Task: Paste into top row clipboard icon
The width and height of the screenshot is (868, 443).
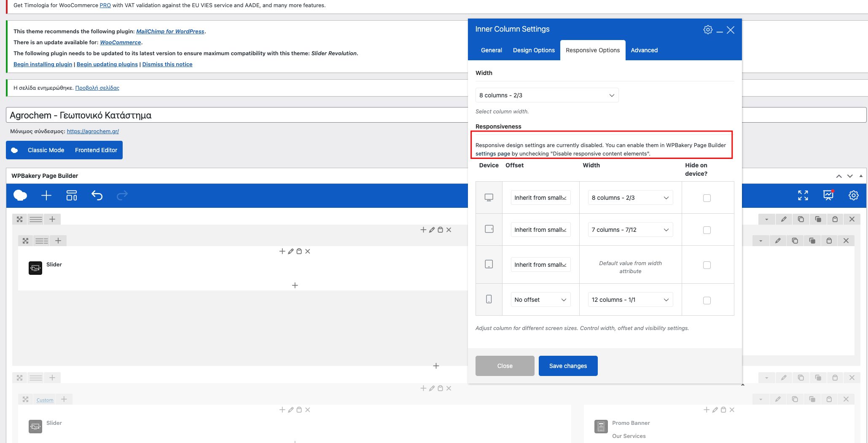Action: point(835,219)
